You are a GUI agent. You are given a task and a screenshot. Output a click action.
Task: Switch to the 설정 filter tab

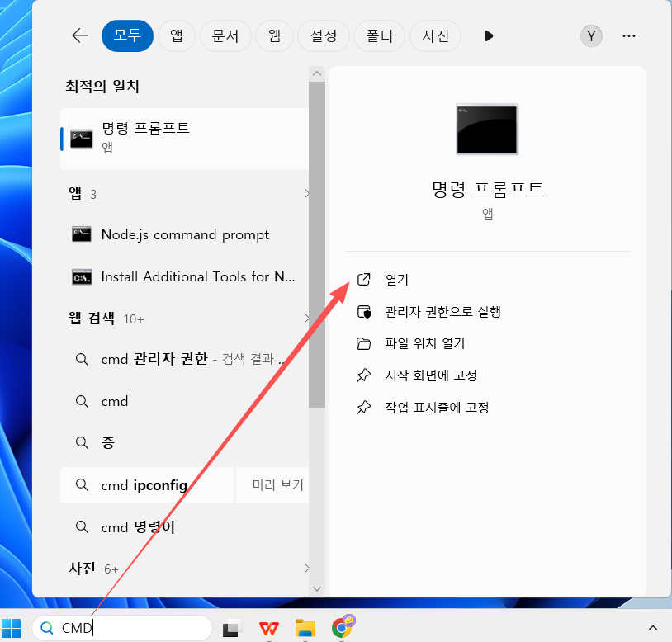(x=323, y=35)
